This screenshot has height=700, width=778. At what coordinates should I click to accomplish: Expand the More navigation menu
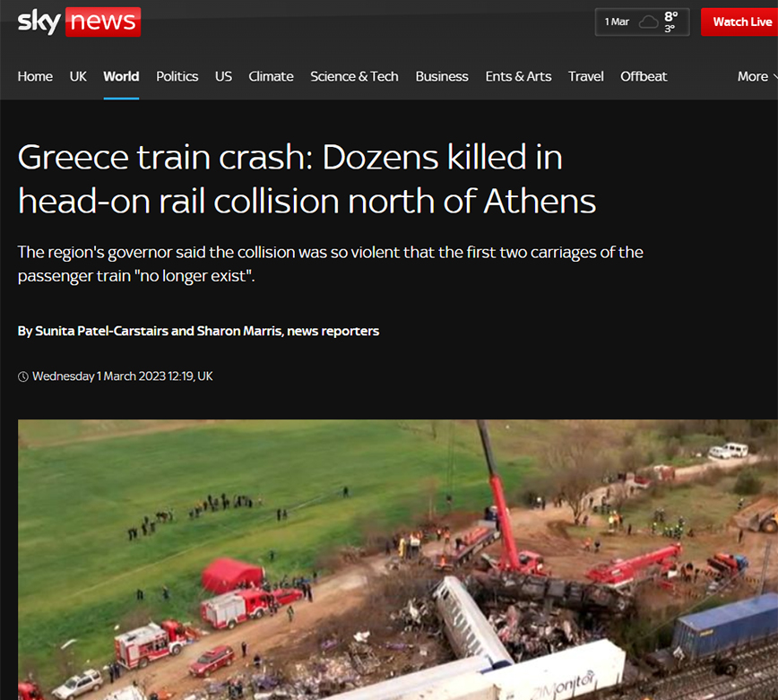[x=757, y=76]
